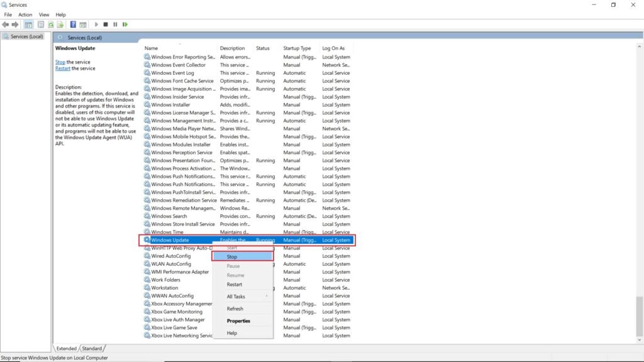The width and height of the screenshot is (644, 362).
Task: Click gear icon beside Xbox Live Game Save
Action: 147,327
